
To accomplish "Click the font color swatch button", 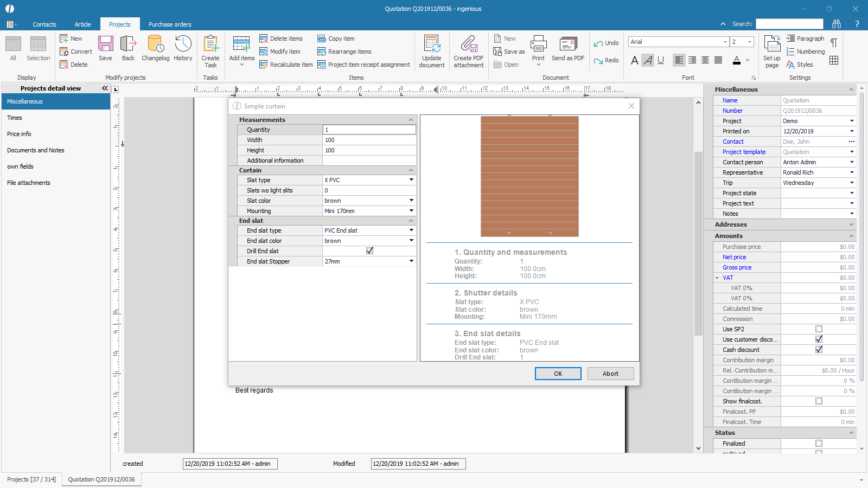I will point(736,60).
